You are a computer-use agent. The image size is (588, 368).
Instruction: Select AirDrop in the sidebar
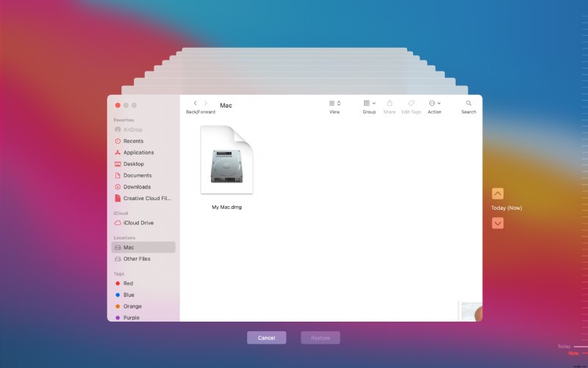tap(143, 130)
